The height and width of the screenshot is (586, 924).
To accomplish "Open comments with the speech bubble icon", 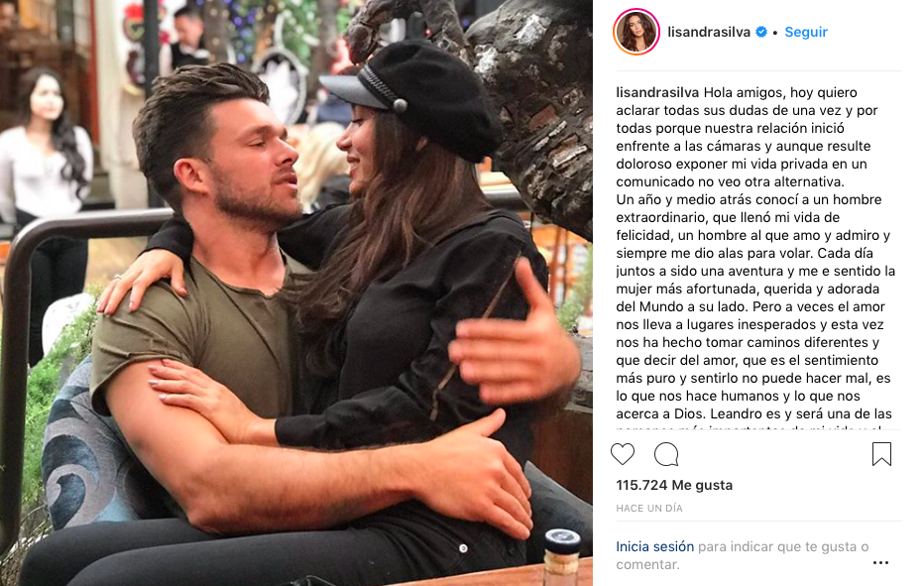I will point(666,454).
